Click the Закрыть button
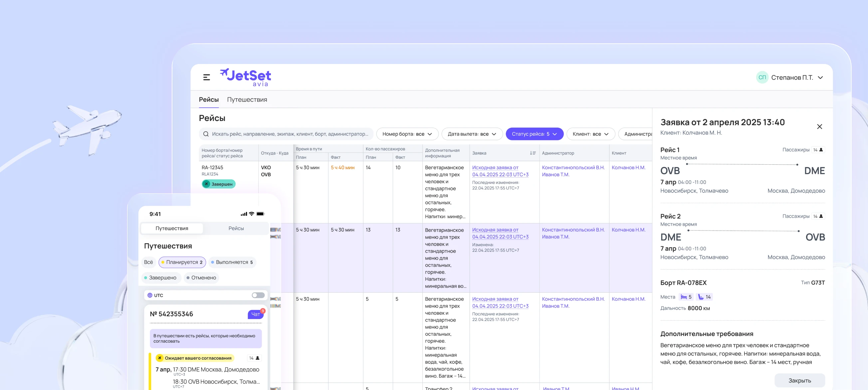The image size is (868, 390). pos(799,380)
